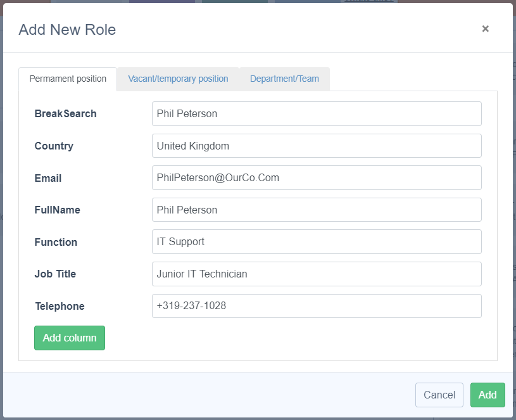
Task: Click the Country field label
Action: tap(54, 146)
